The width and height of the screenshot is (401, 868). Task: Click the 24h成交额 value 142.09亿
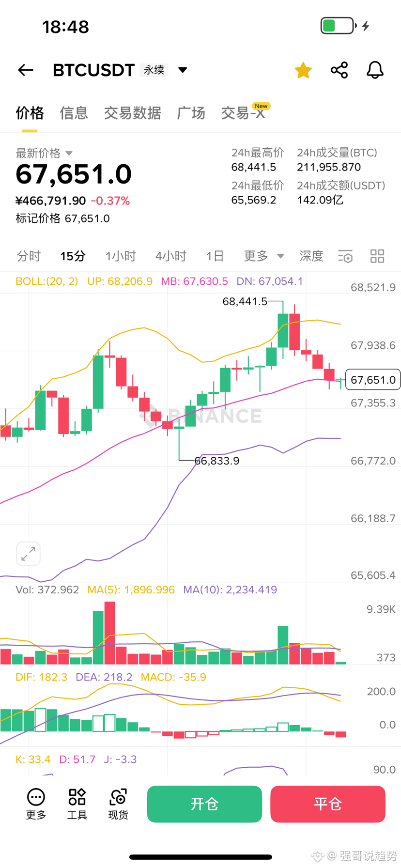(320, 200)
